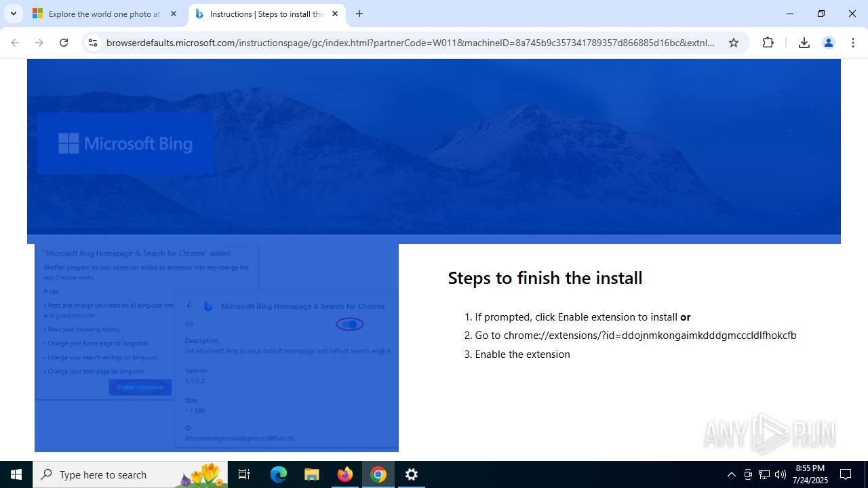The image size is (868, 488).
Task: Launch Firefox from taskbar
Action: (345, 474)
